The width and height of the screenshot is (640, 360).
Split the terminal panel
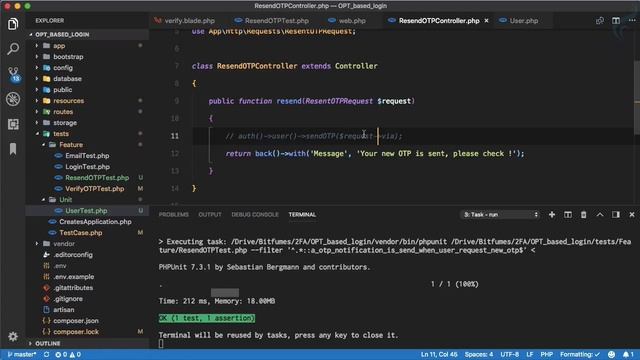(568, 215)
